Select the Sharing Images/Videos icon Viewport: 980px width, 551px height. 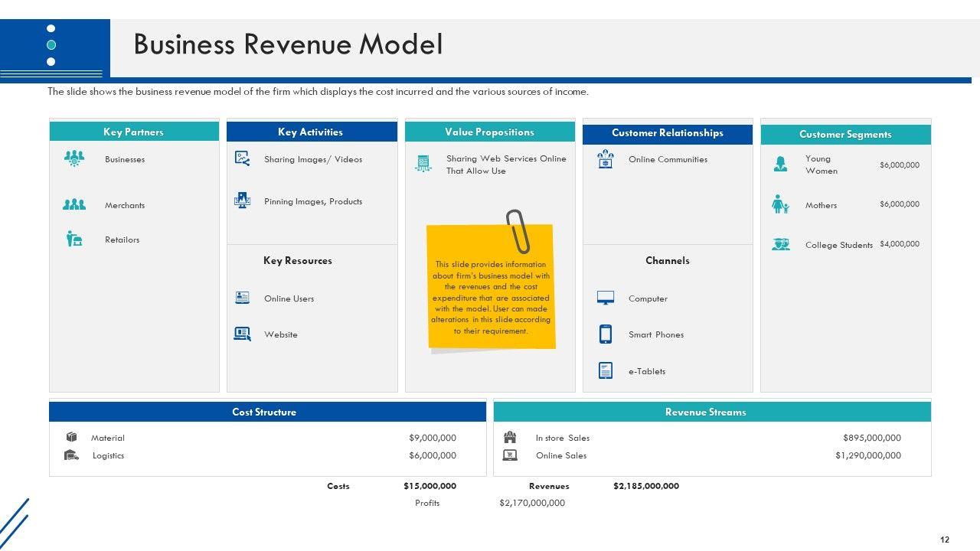click(242, 158)
